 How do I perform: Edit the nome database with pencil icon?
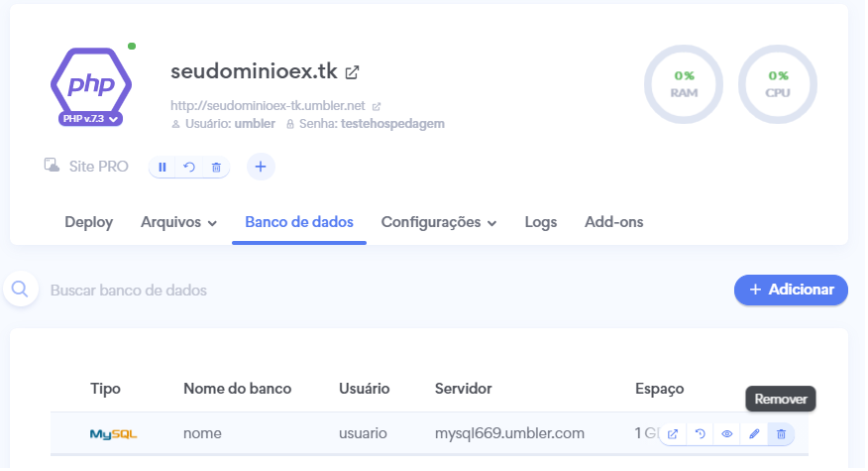coord(754,434)
